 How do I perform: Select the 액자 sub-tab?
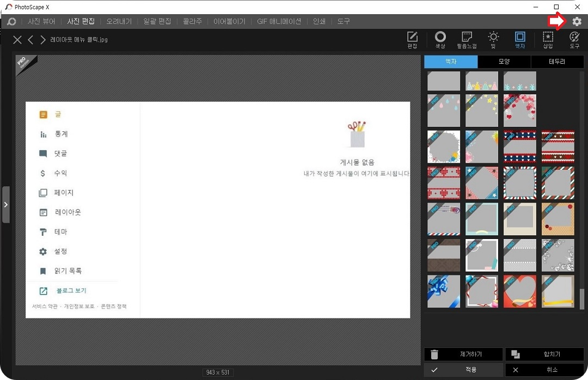(451, 62)
